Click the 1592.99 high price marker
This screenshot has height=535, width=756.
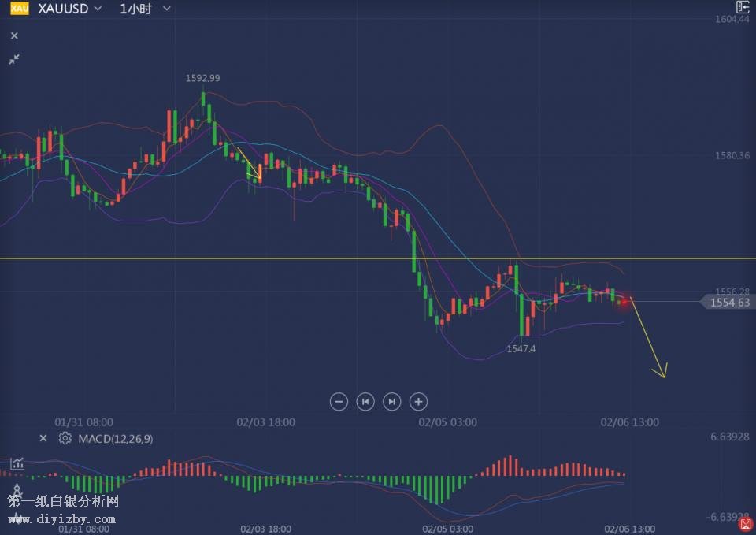(x=202, y=78)
